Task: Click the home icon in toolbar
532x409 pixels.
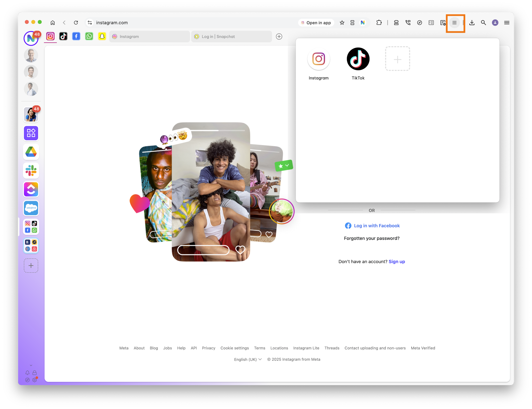Action: point(52,23)
